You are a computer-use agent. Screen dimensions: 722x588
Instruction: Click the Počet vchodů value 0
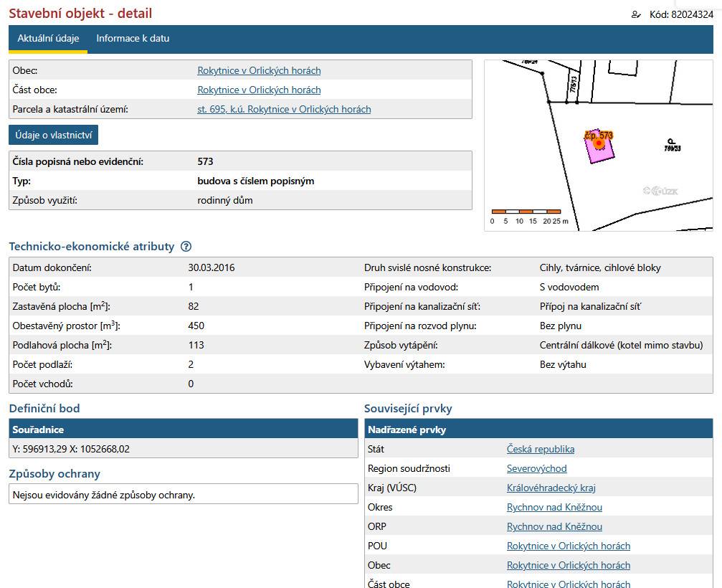[x=191, y=384]
